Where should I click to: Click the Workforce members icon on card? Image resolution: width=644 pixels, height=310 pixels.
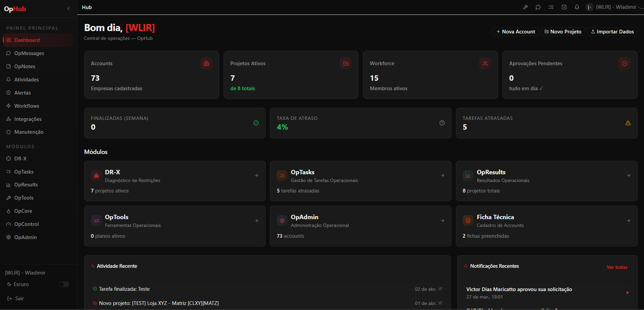485,63
